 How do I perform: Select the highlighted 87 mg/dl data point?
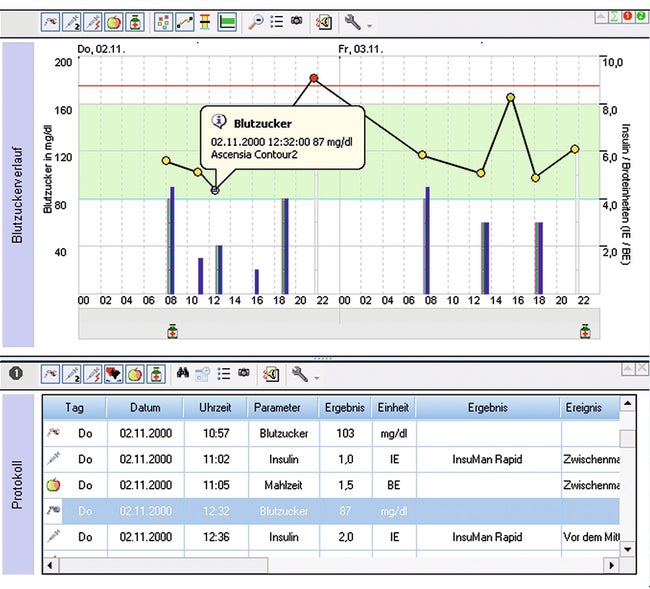pyautogui.click(x=215, y=190)
